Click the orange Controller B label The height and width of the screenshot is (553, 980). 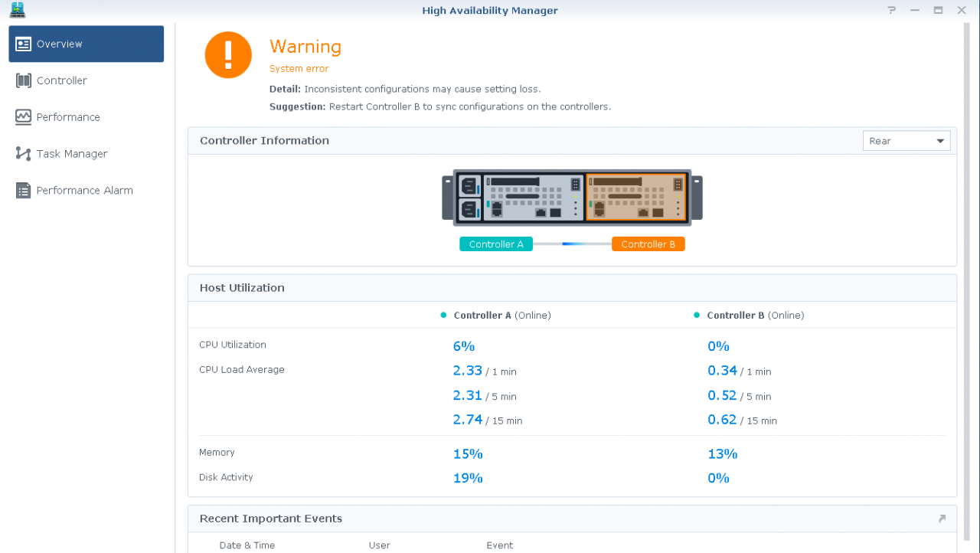[648, 244]
